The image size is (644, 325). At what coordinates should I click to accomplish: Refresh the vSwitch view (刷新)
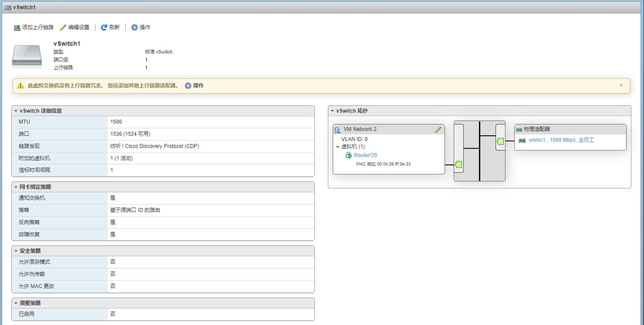click(110, 27)
